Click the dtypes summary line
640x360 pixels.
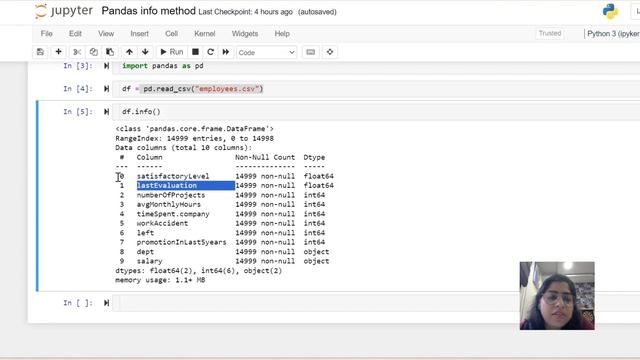pyautogui.click(x=199, y=271)
